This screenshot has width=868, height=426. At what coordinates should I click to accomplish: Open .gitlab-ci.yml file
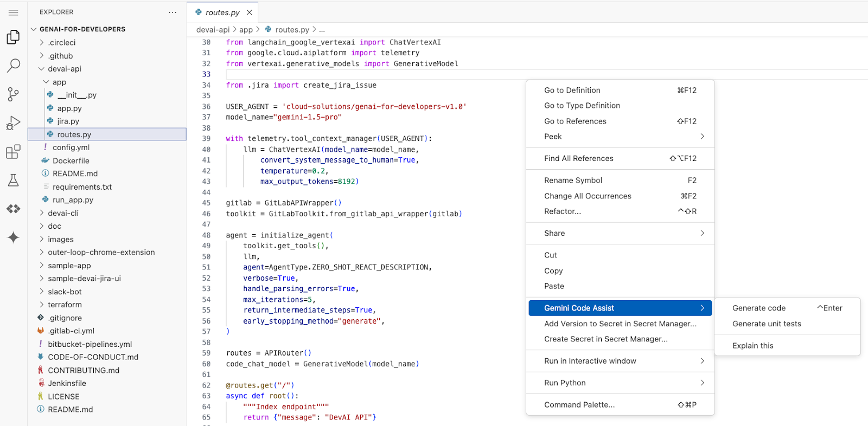point(107,331)
